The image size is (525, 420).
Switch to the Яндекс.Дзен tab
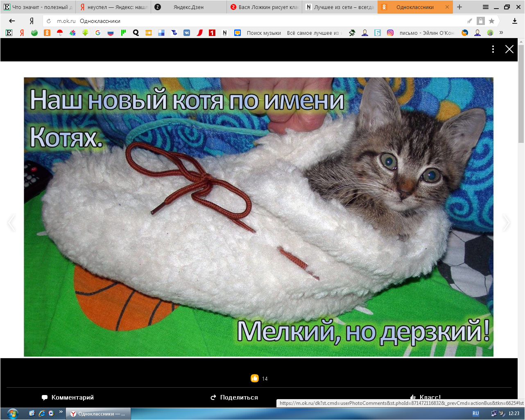pyautogui.click(x=188, y=7)
